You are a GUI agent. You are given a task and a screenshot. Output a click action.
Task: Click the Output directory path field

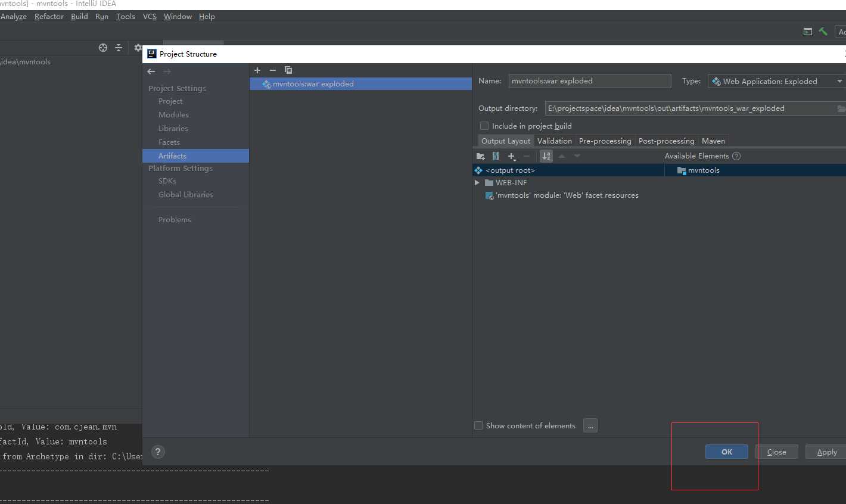tap(691, 108)
